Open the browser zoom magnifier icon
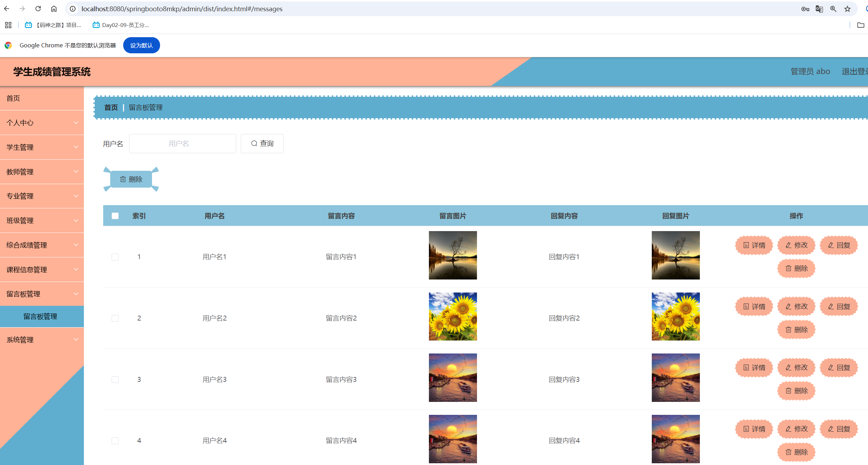The height and width of the screenshot is (465, 868). (x=833, y=9)
